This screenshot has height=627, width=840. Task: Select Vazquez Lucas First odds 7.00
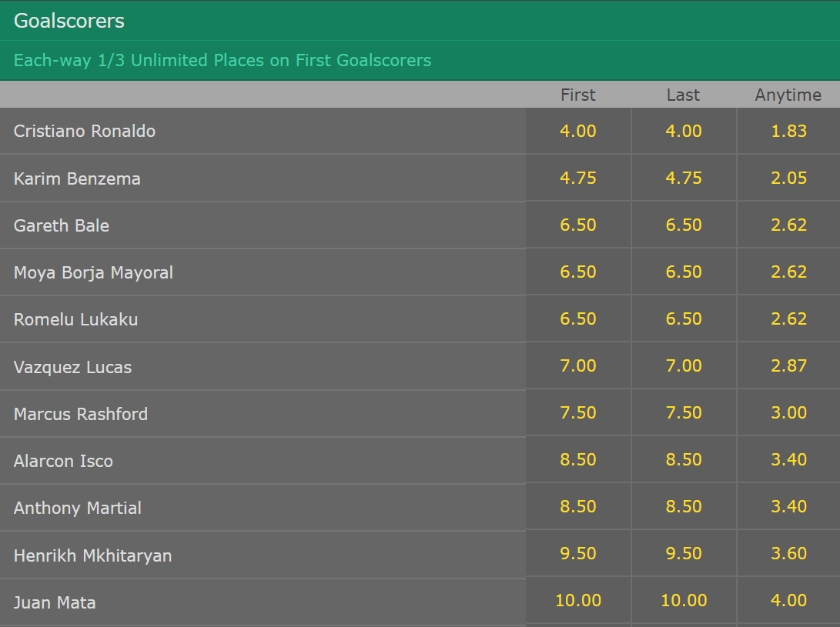click(578, 365)
